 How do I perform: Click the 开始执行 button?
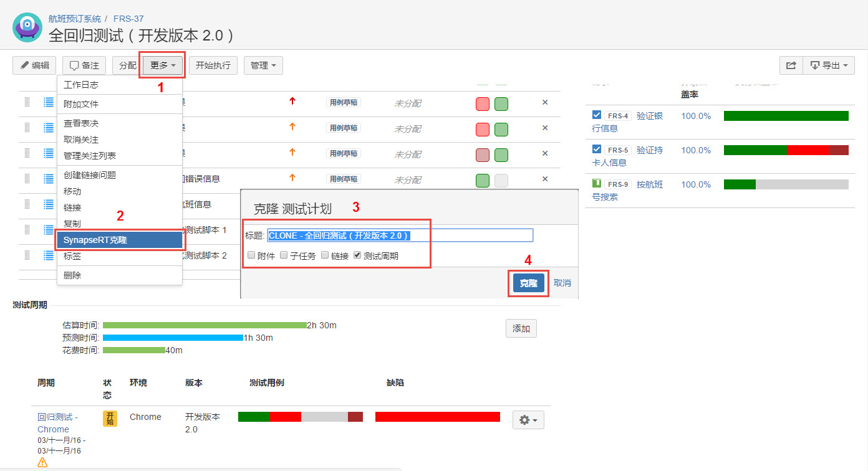tap(213, 65)
